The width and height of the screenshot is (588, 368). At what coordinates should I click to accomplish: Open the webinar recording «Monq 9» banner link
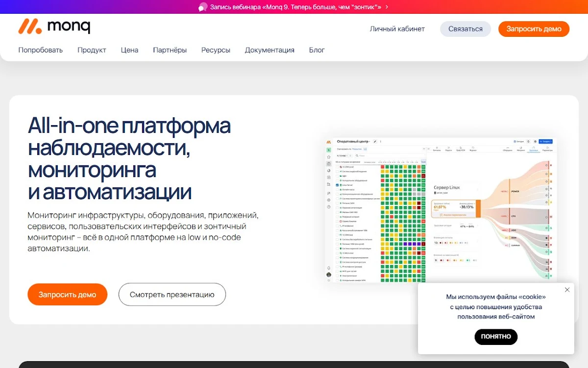pyautogui.click(x=295, y=7)
